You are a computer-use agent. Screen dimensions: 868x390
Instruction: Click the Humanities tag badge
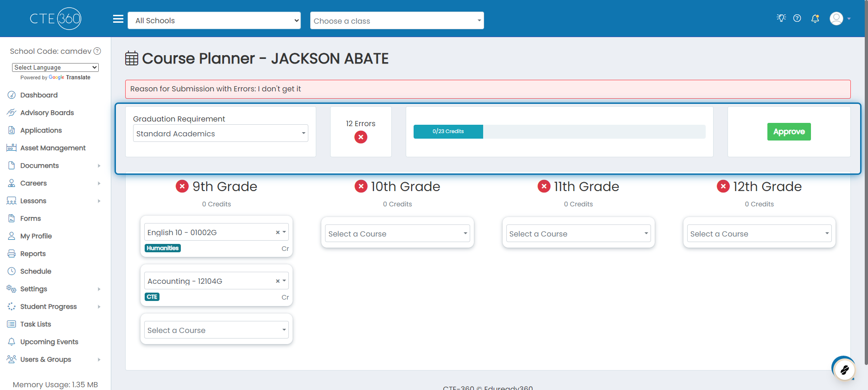pyautogui.click(x=163, y=248)
